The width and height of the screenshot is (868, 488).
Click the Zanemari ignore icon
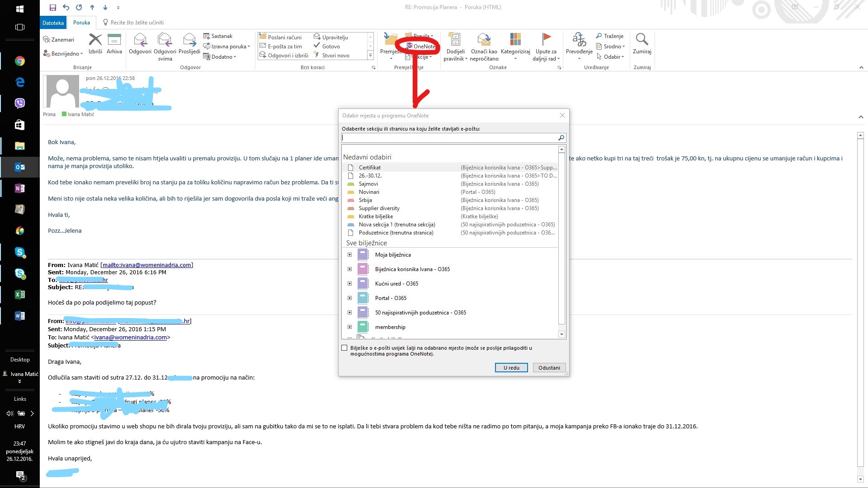pyautogui.click(x=46, y=40)
